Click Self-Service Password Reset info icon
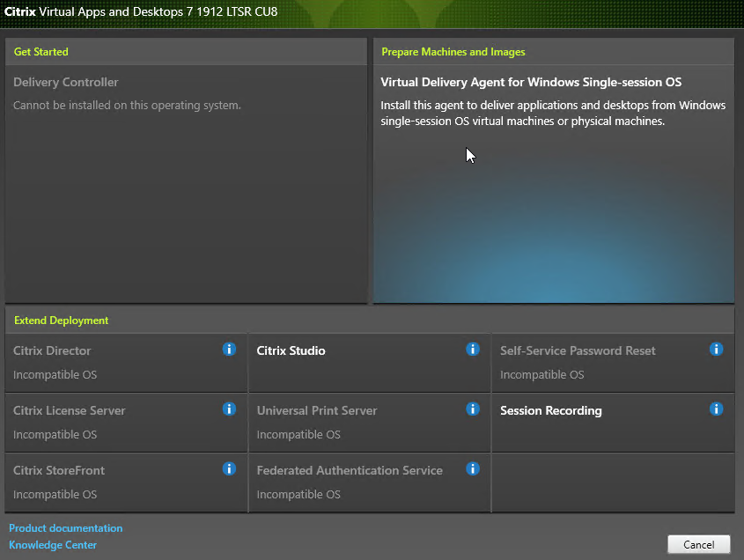The height and width of the screenshot is (560, 744). [x=716, y=350]
